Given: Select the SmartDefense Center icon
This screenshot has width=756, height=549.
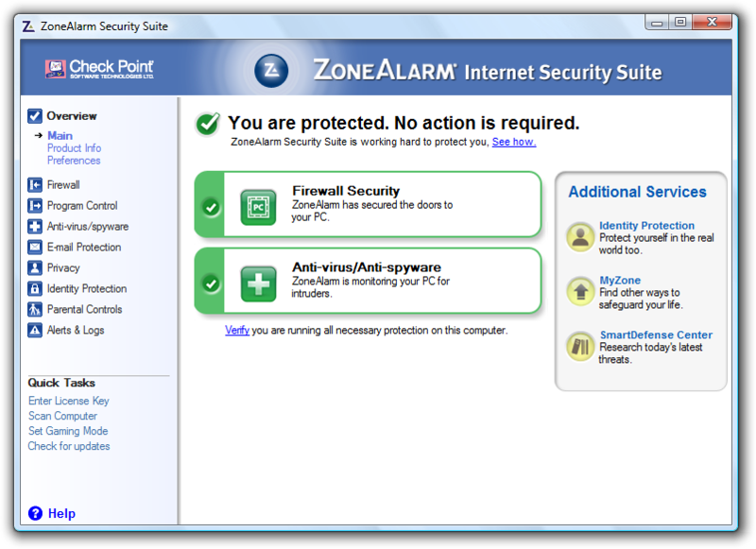Looking at the screenshot, I should [x=579, y=346].
